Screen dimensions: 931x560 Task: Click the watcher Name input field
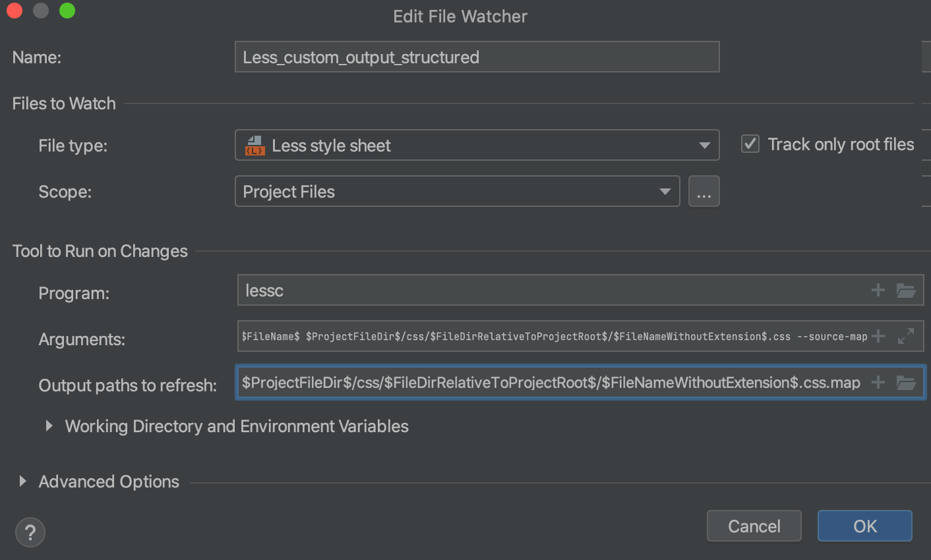[477, 57]
